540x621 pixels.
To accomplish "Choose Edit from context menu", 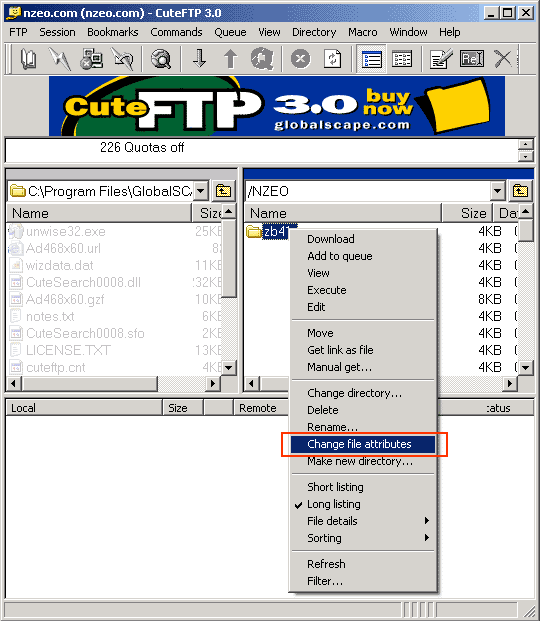I will (x=362, y=307).
